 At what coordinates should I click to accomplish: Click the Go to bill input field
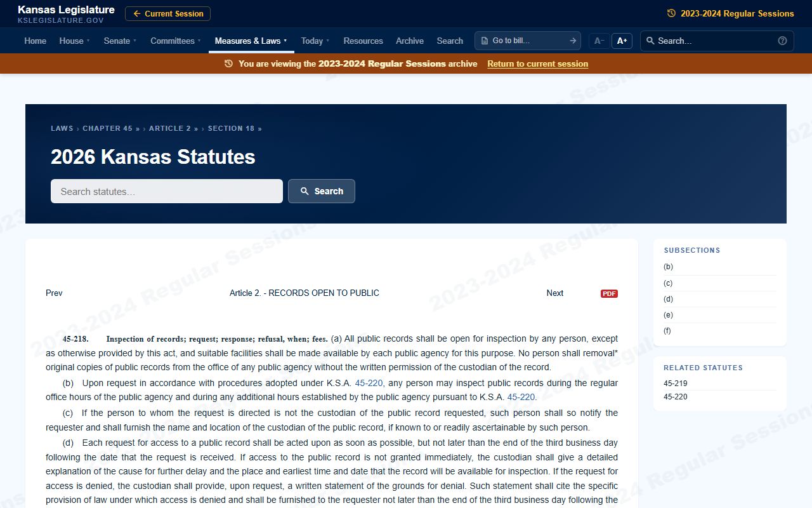[x=528, y=41]
